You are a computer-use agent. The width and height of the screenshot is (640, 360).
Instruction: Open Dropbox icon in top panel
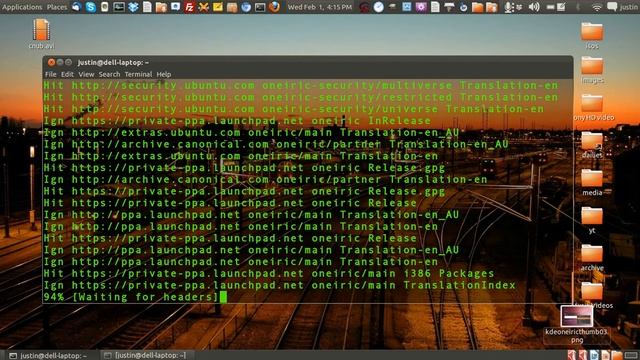point(133,7)
